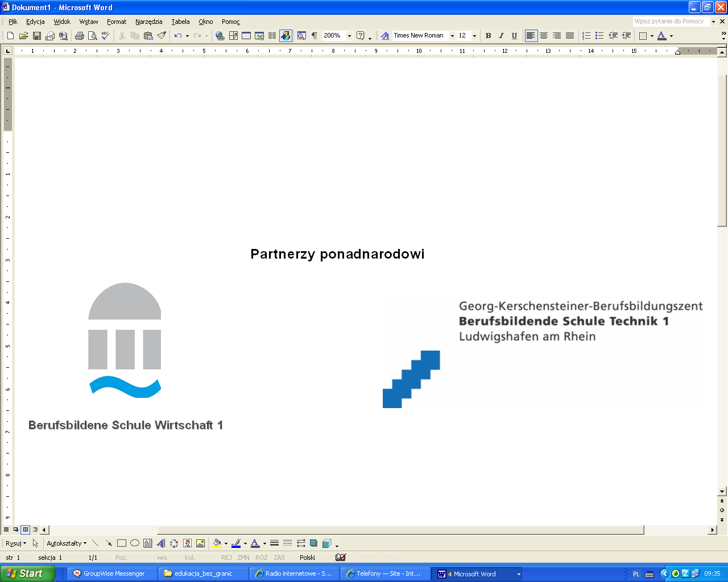Toggle Italic formatting
Viewport: 728px width, 582px height.
pyautogui.click(x=501, y=36)
